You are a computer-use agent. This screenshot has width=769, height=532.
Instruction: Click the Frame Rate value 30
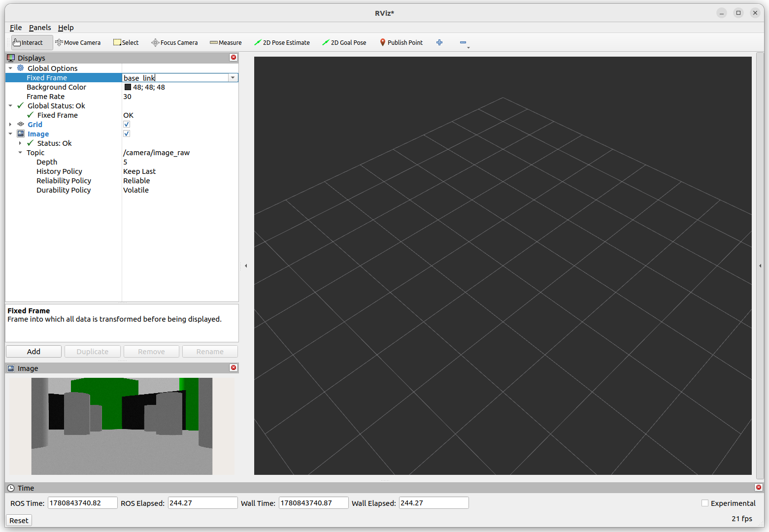coord(127,96)
